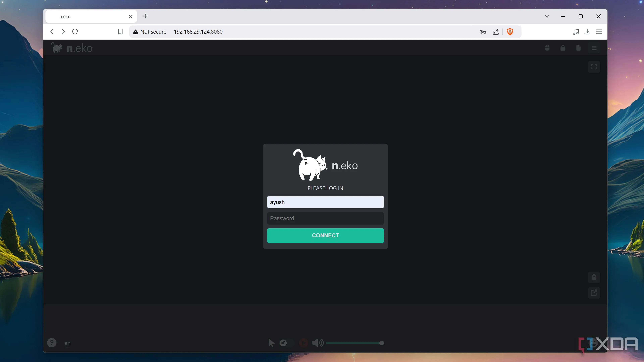This screenshot has width=644, height=362.
Task: Click the padlock icon in n.eko header
Action: 563,48
